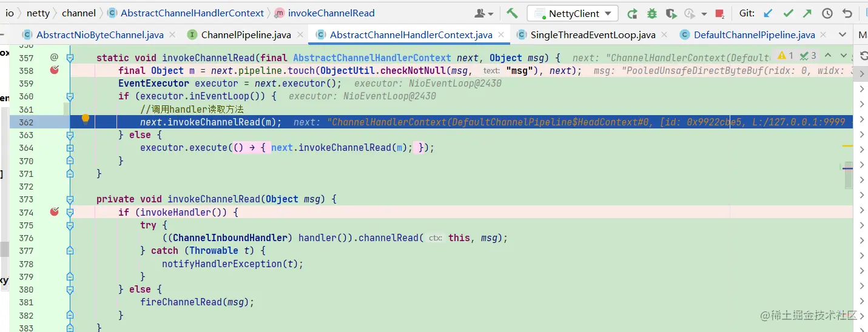Click the red Stop button
This screenshot has width=868, height=332.
coord(719,13)
